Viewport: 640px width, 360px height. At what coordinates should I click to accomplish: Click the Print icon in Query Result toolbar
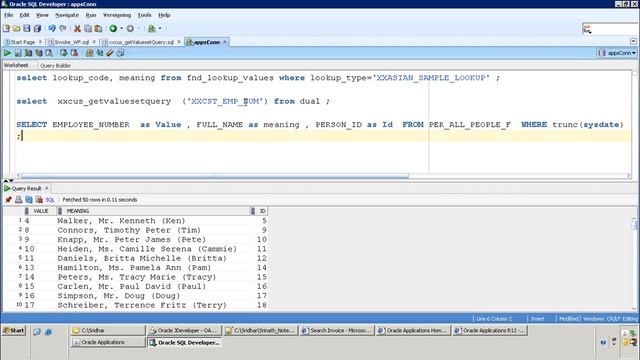[x=18, y=200]
